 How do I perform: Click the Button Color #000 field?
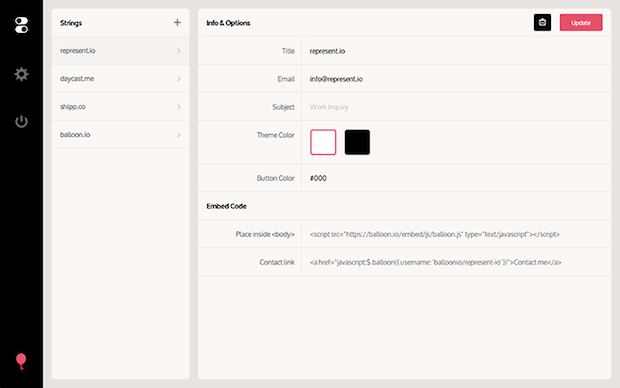point(456,178)
